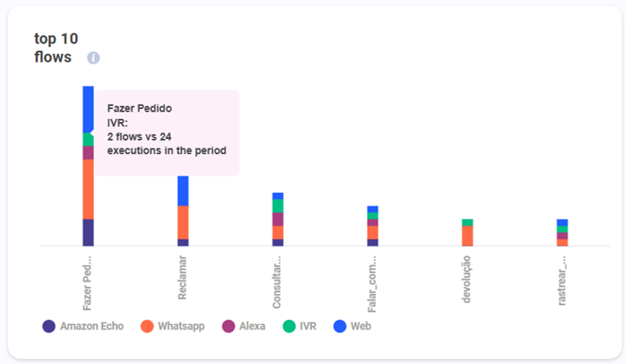The width and height of the screenshot is (626, 364).
Task: Click the Amazon Echo purple legend dot
Action: (x=49, y=326)
